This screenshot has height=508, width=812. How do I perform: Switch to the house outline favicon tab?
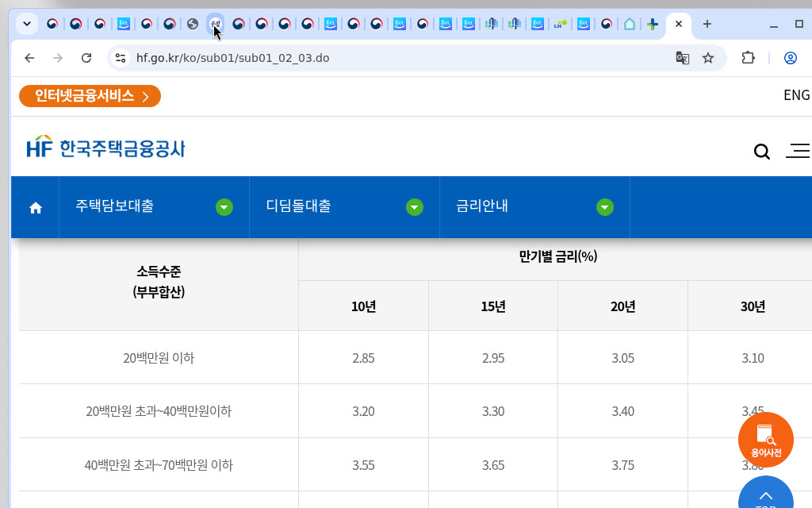coord(629,24)
